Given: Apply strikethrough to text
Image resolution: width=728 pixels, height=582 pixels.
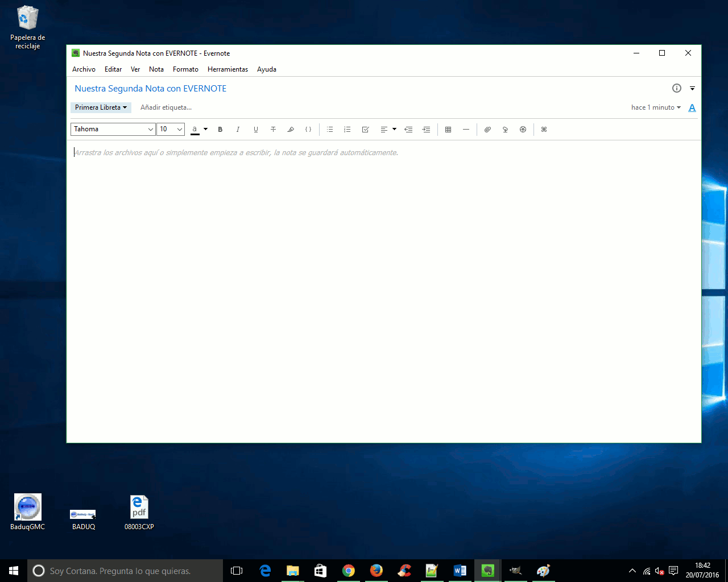Looking at the screenshot, I should click(x=273, y=130).
